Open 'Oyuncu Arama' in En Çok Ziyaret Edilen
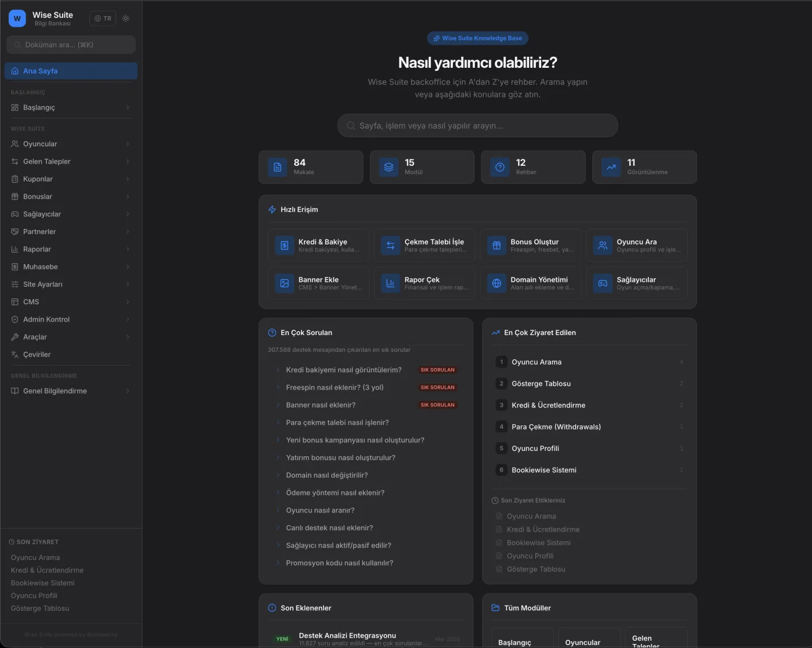This screenshot has height=648, width=812. click(x=536, y=362)
